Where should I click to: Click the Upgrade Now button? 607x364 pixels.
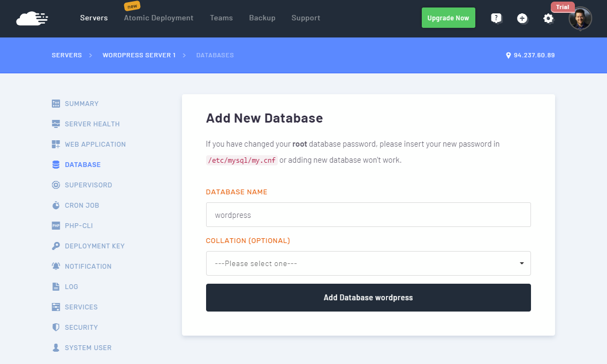(x=448, y=18)
